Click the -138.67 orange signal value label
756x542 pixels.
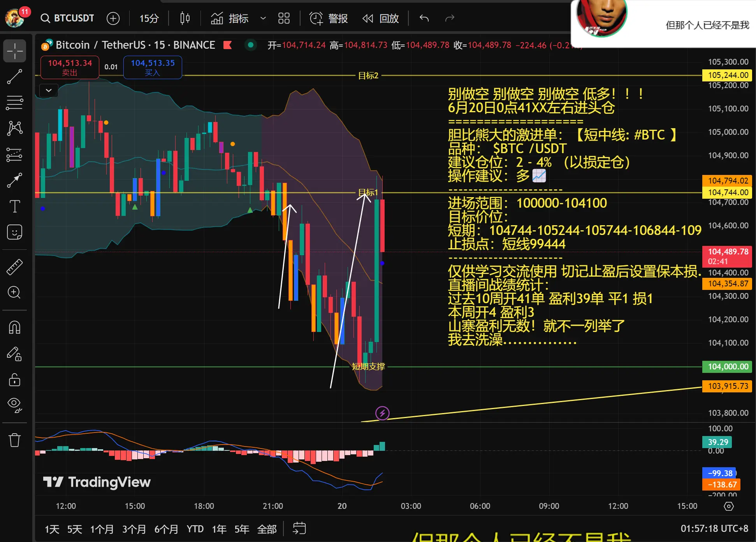click(721, 484)
